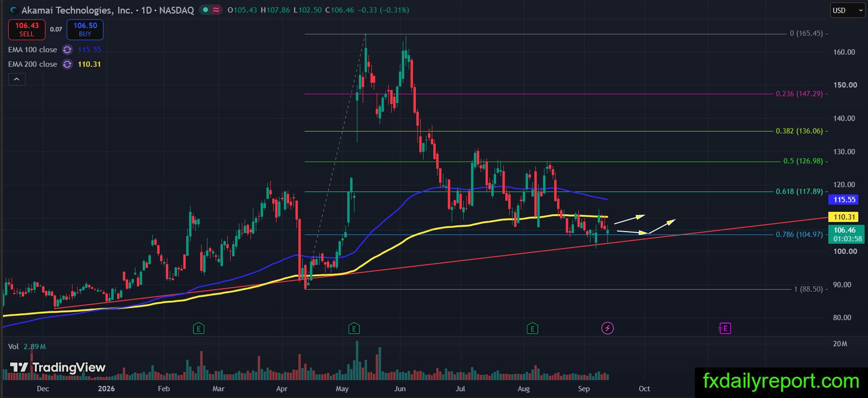The width and height of the screenshot is (868, 398).
Task: Click the TradingView logo
Action: [x=58, y=368]
